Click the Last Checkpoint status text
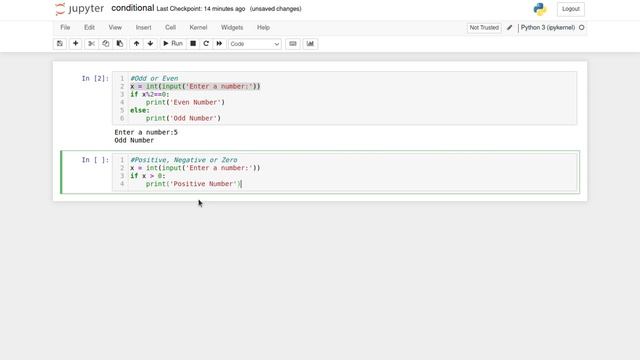This screenshot has width=640, height=360. coord(201,9)
